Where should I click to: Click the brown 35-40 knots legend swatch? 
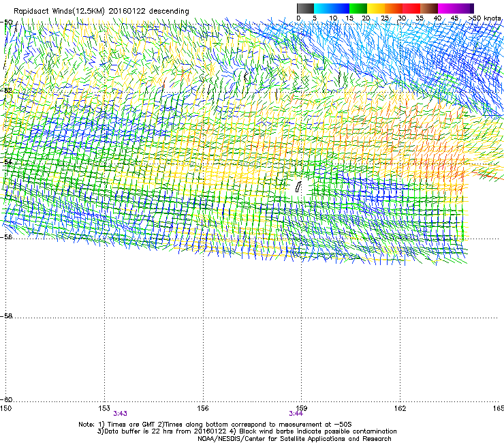429,8
